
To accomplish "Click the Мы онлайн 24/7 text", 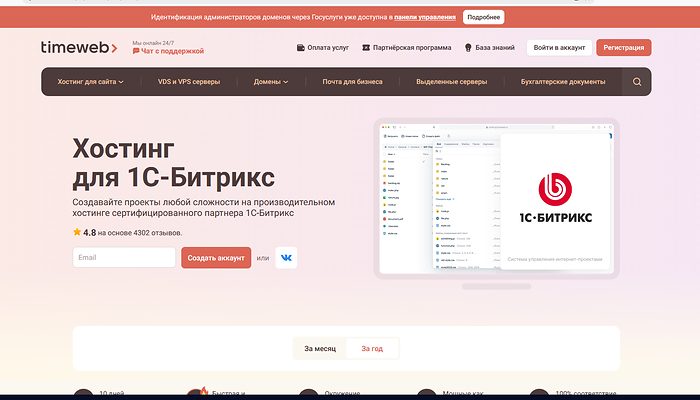I will point(153,43).
